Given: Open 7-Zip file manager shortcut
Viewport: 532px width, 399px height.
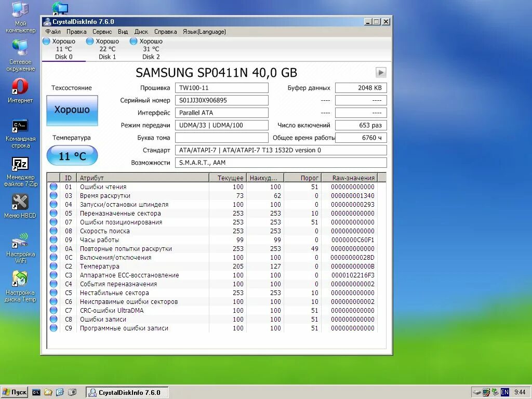Looking at the screenshot, I should coord(20,171).
